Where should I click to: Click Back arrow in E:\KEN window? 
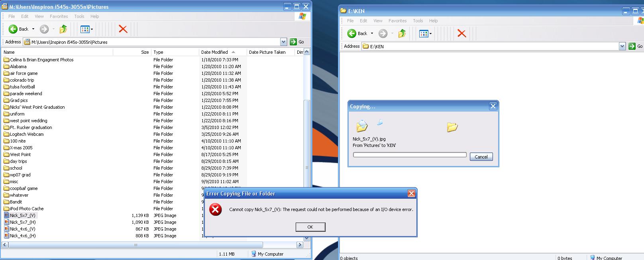[352, 33]
